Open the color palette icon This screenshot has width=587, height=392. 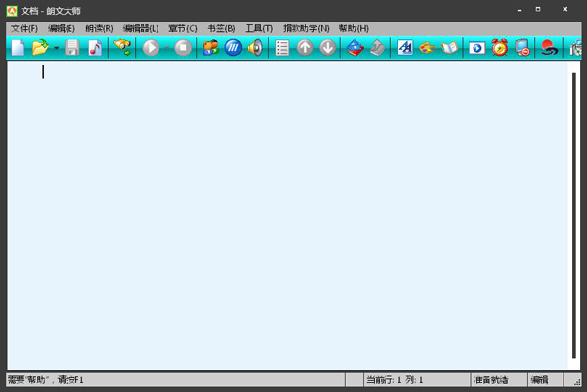click(428, 48)
